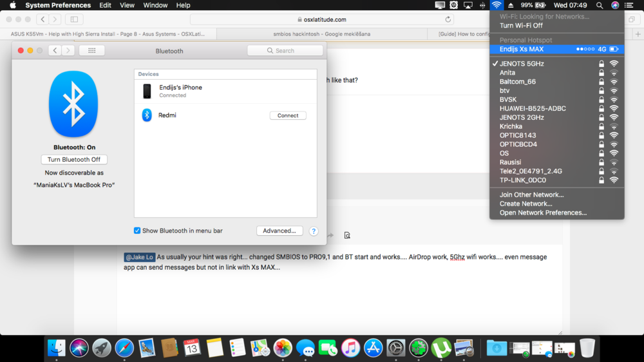This screenshot has height=362, width=644.
Task: Click the Bluetooth help question mark button
Action: 313,231
